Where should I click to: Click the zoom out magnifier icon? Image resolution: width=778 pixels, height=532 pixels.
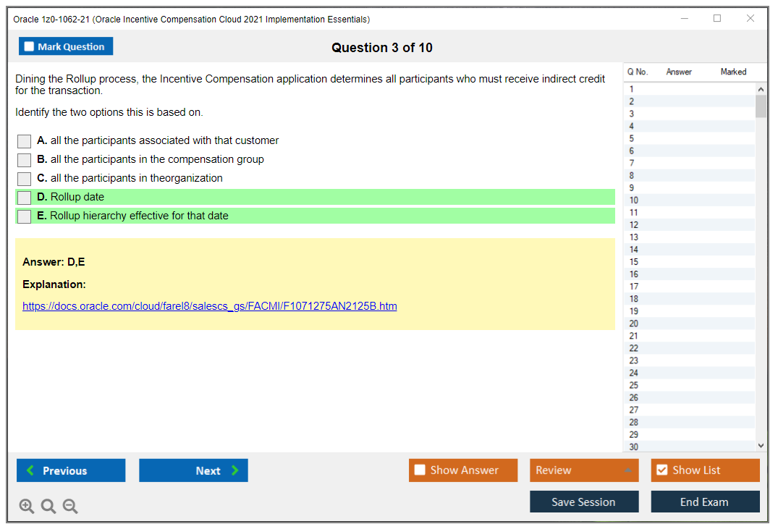[x=69, y=506]
